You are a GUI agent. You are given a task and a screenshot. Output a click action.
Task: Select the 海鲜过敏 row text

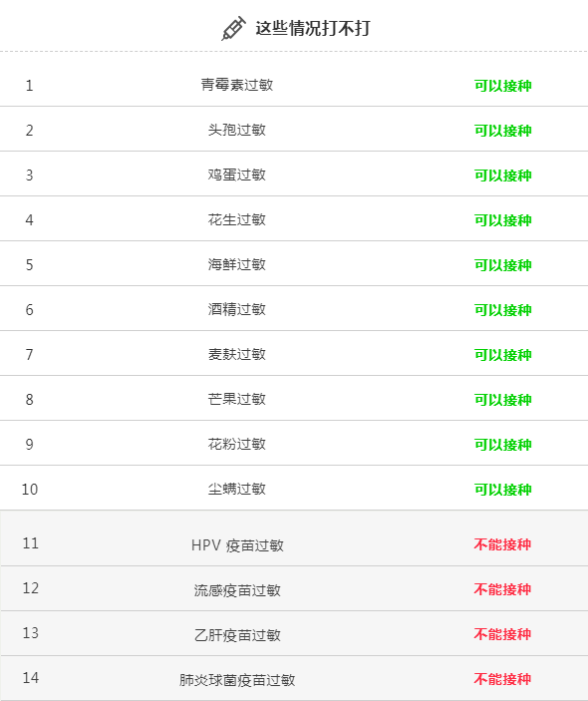point(237,264)
